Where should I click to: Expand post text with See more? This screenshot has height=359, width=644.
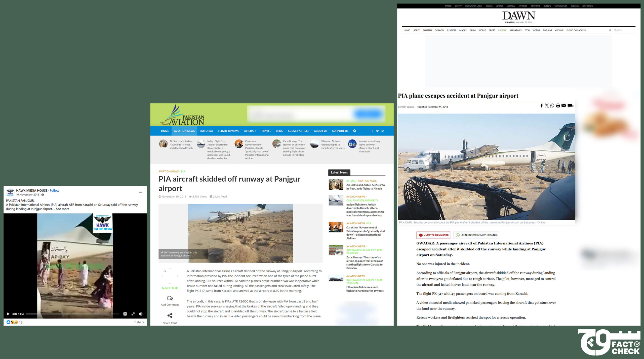62,209
